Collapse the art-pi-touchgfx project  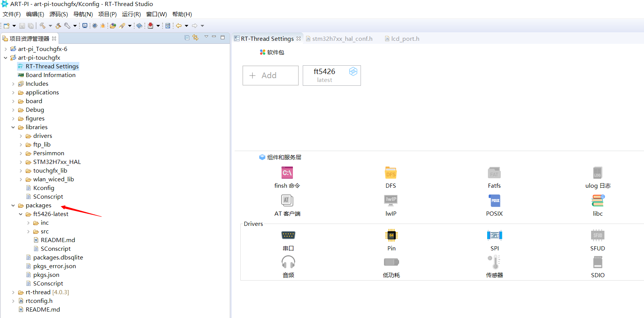point(6,58)
